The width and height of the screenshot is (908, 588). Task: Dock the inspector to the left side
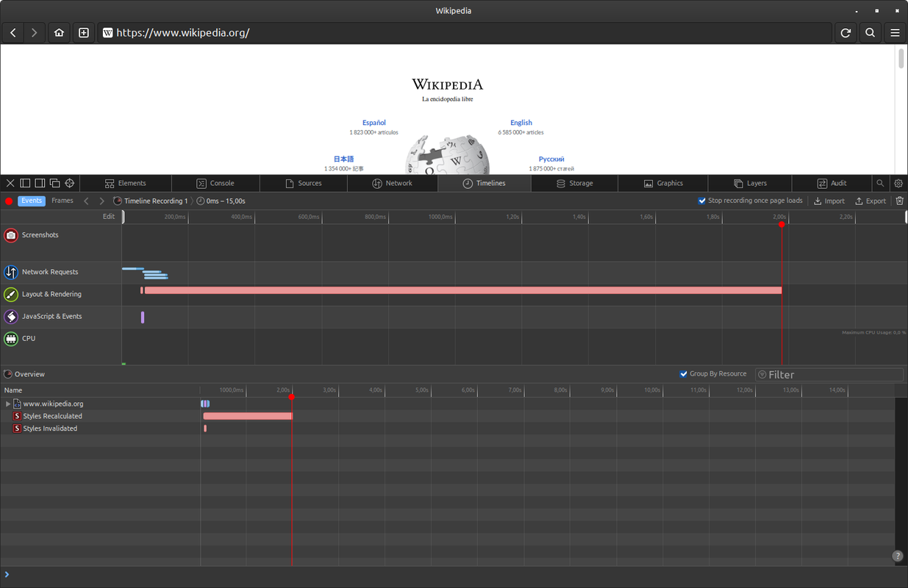25,183
